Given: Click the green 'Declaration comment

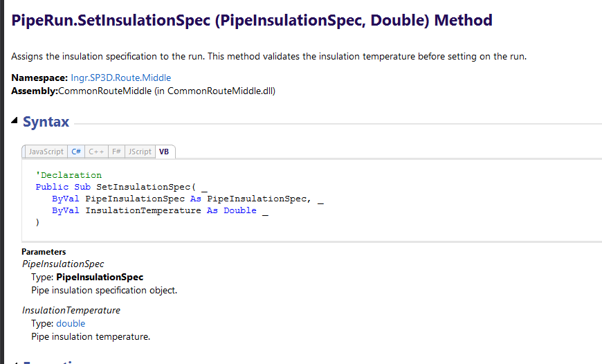Looking at the screenshot, I should point(69,175).
